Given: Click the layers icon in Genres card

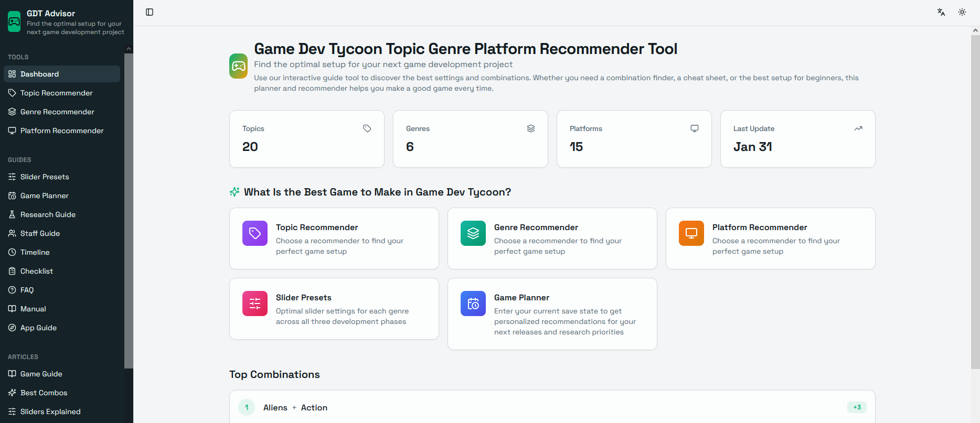Looking at the screenshot, I should (531, 128).
